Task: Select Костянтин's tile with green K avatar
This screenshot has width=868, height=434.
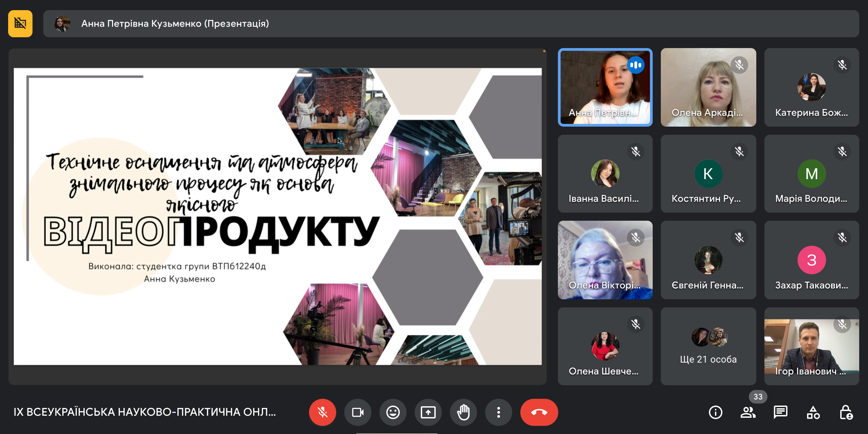Action: click(x=708, y=174)
